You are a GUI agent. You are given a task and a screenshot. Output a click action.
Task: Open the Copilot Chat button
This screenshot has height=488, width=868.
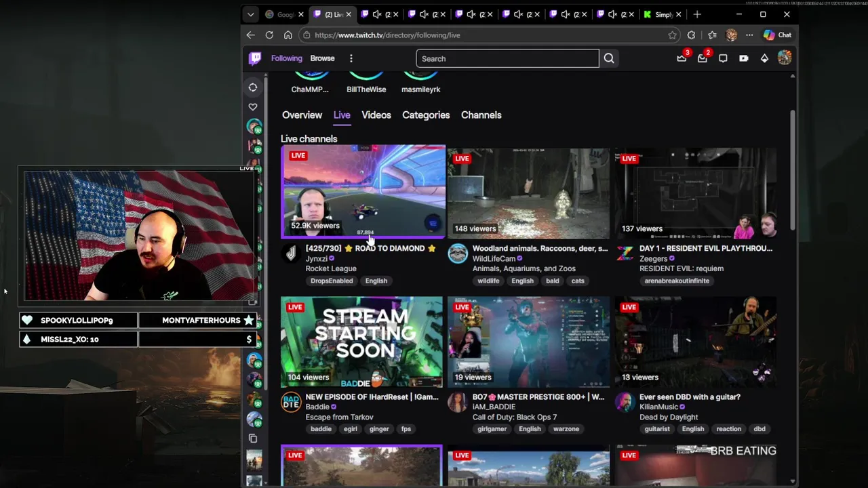[x=777, y=35]
